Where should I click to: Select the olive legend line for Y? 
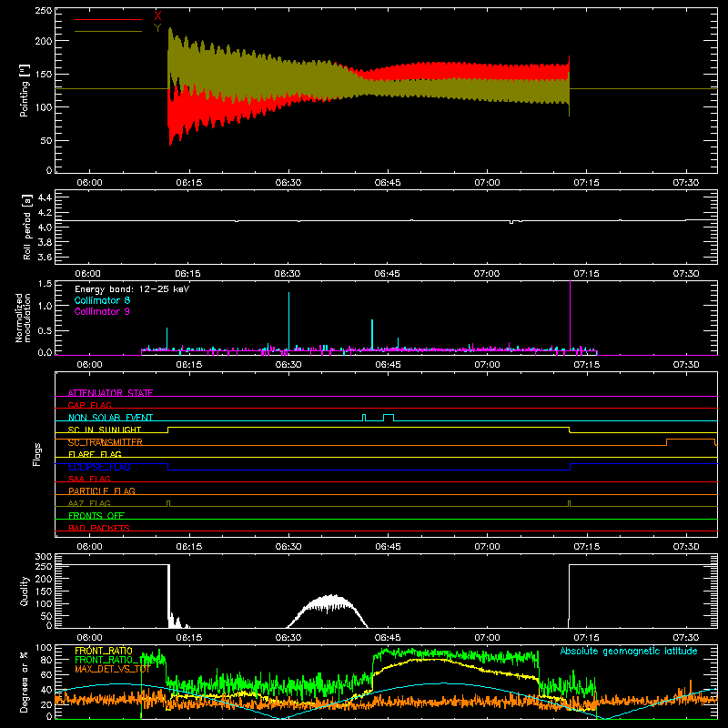pyautogui.click(x=108, y=31)
